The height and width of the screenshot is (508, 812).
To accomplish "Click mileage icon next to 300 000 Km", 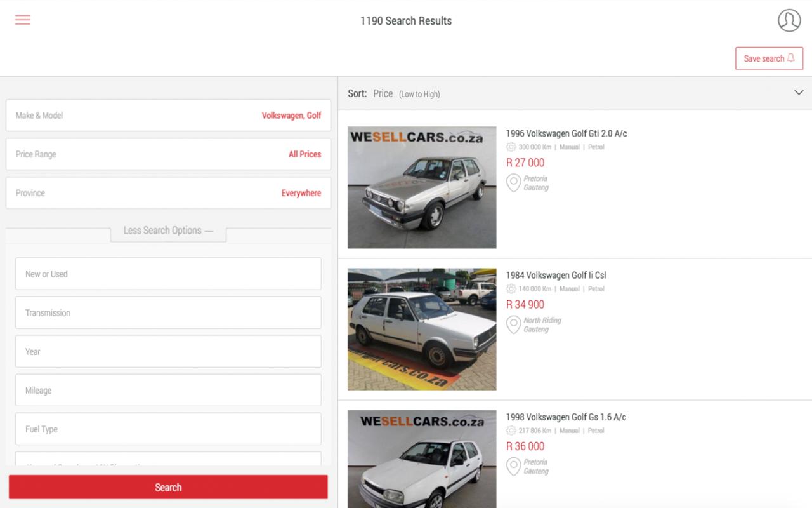I will (x=511, y=147).
